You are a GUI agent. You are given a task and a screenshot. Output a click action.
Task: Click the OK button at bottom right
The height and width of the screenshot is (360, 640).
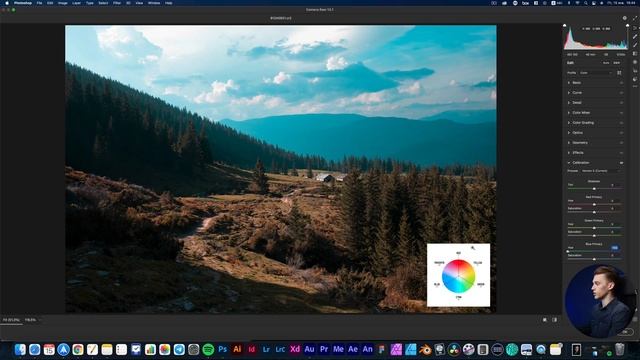click(625, 332)
